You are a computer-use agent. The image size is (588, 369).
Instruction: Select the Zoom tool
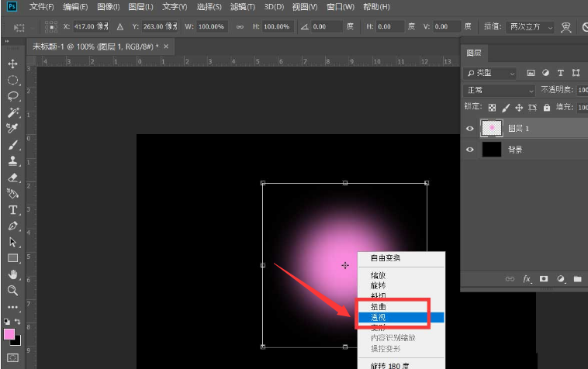(x=12, y=291)
